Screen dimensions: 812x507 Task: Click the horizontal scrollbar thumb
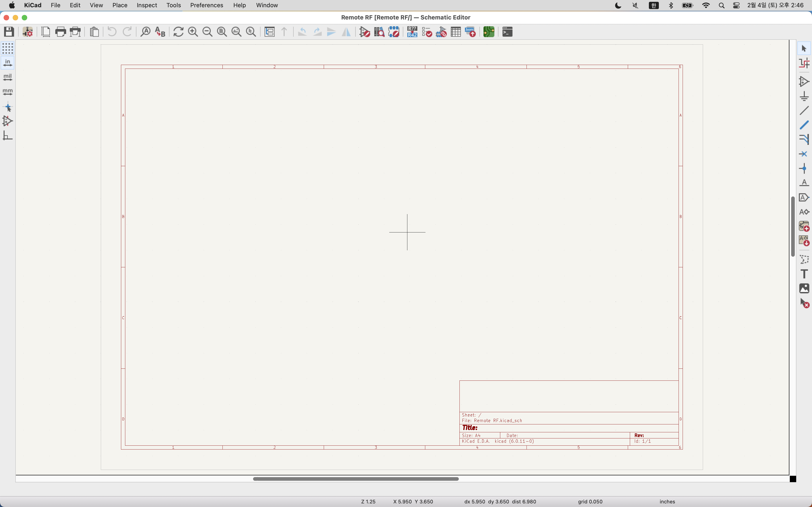click(356, 479)
